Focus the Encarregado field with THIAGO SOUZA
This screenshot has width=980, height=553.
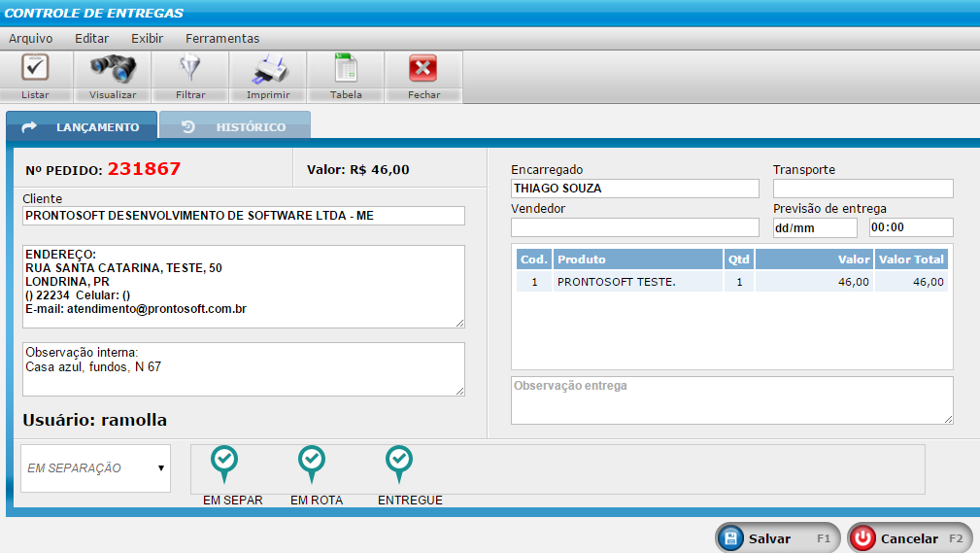635,189
